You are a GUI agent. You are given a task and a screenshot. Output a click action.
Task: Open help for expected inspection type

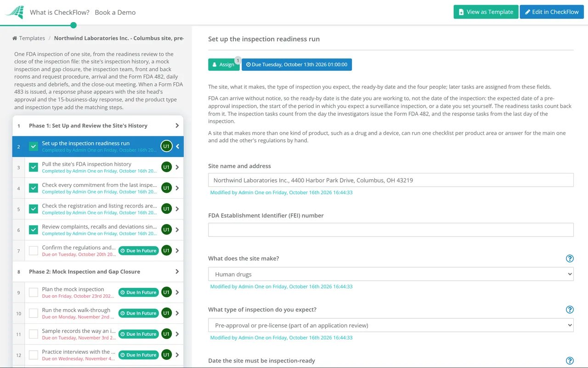point(570,310)
